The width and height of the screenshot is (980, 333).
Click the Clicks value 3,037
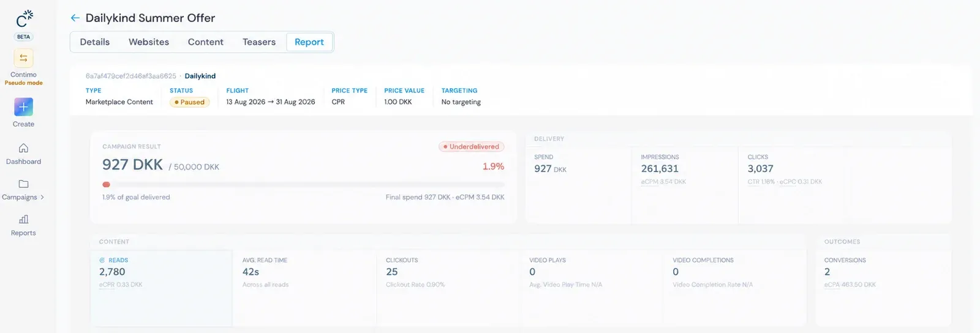pos(760,169)
